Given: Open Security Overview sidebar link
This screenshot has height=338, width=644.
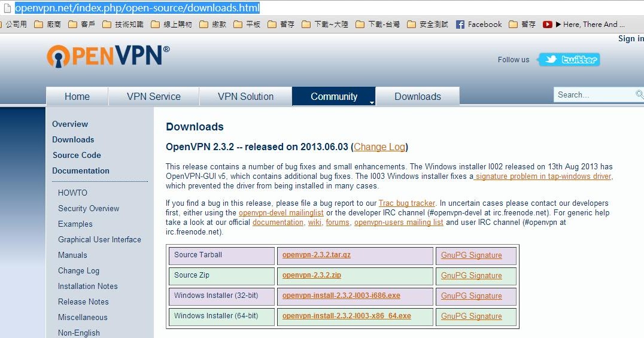Looking at the screenshot, I should (x=89, y=208).
